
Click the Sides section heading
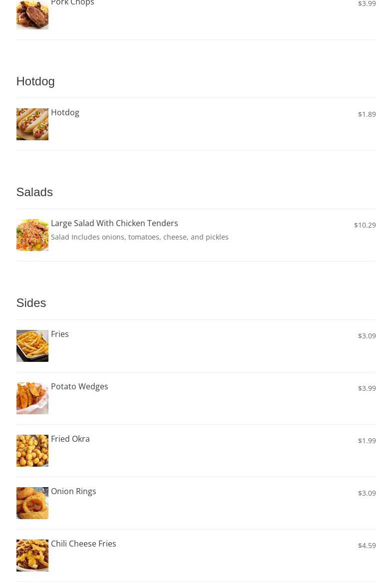coord(31,303)
